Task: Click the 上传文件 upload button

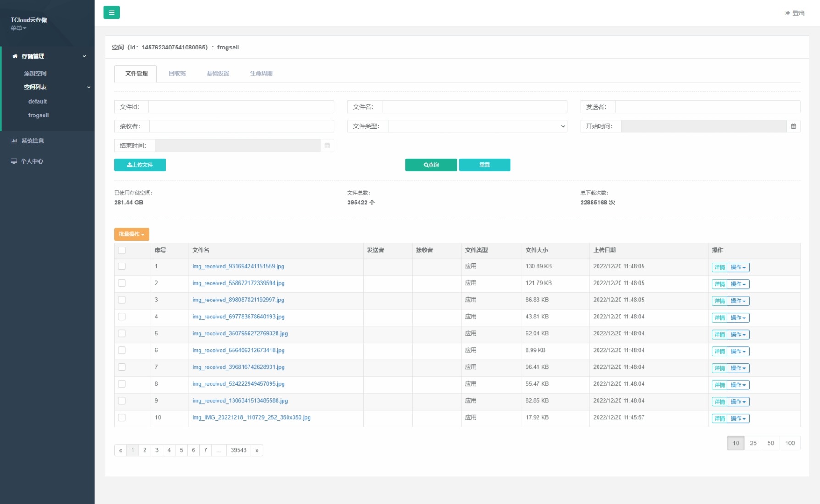Action: click(x=140, y=165)
